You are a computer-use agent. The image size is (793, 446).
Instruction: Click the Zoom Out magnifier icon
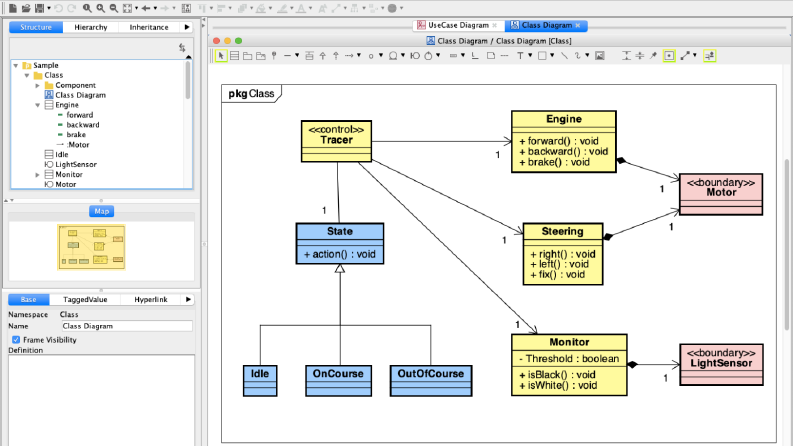114,8
